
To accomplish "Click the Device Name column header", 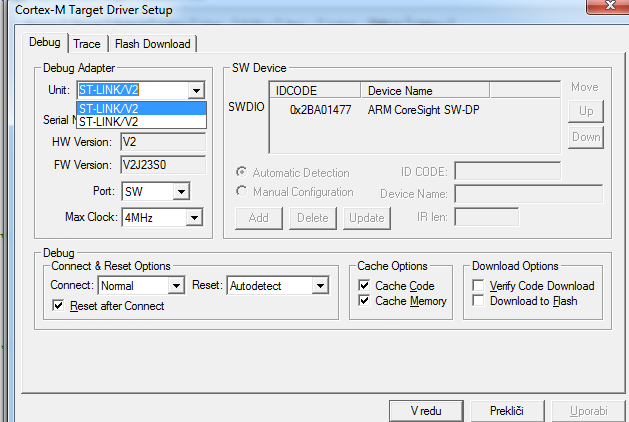I will [x=425, y=90].
